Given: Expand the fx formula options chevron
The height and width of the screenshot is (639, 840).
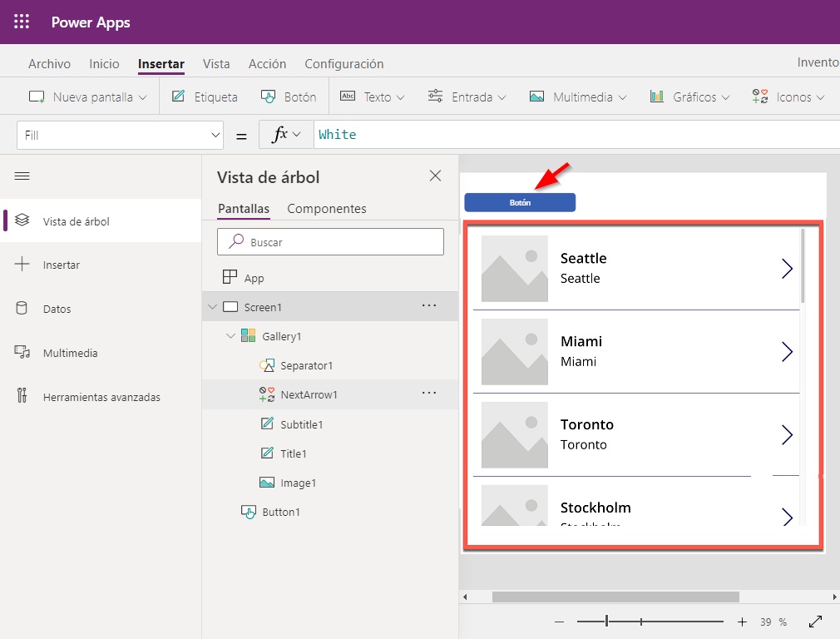Looking at the screenshot, I should 296,134.
